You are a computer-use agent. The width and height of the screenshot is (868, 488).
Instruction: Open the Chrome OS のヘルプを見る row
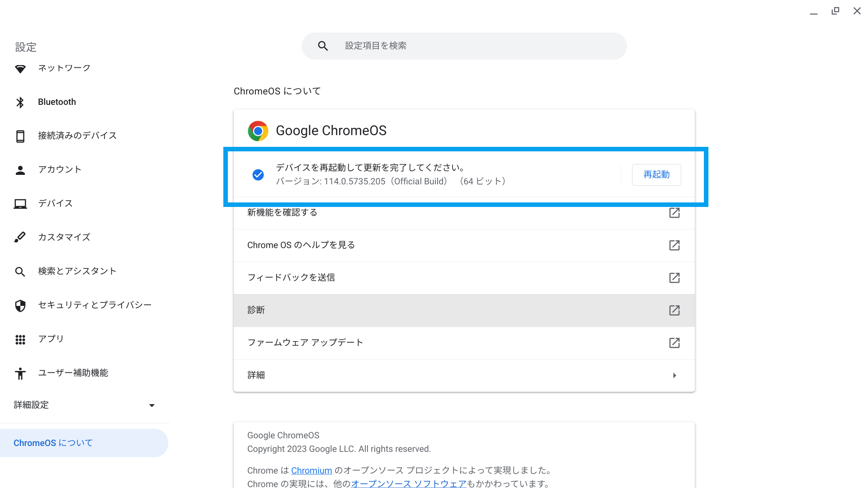pos(464,245)
